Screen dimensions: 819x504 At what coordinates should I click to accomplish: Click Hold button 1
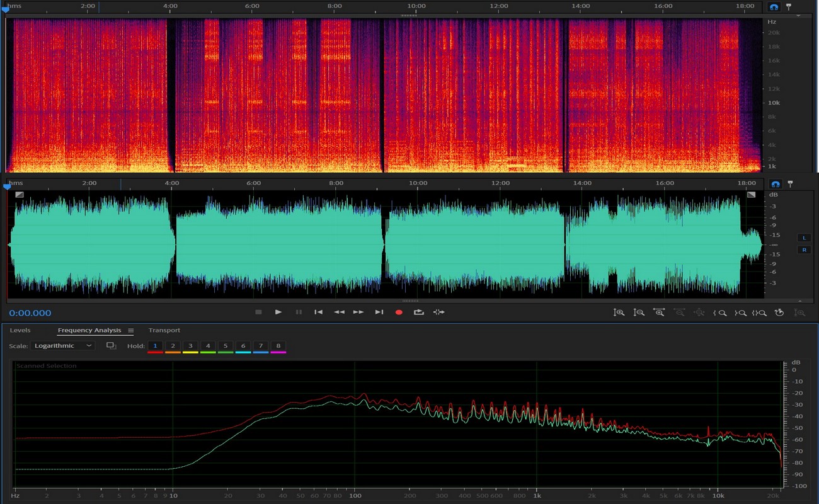coord(155,346)
